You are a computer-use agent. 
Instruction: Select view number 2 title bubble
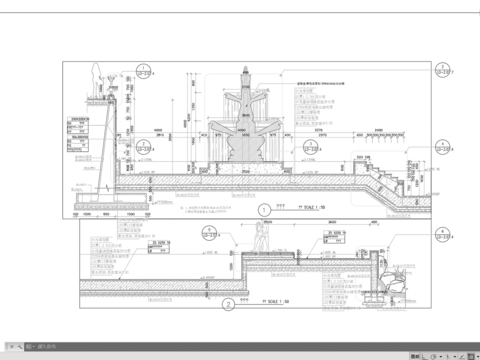point(228,304)
